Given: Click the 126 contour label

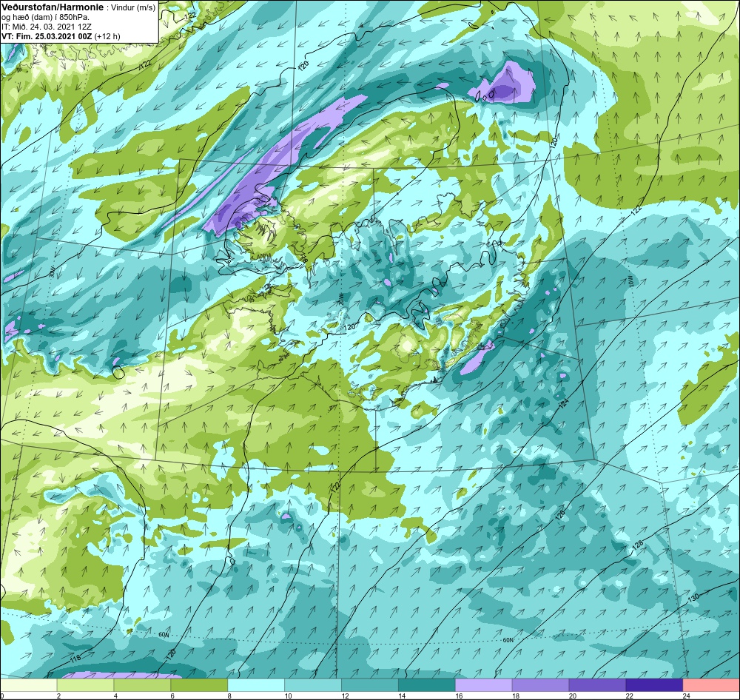Looking at the screenshot, I should (560, 515).
